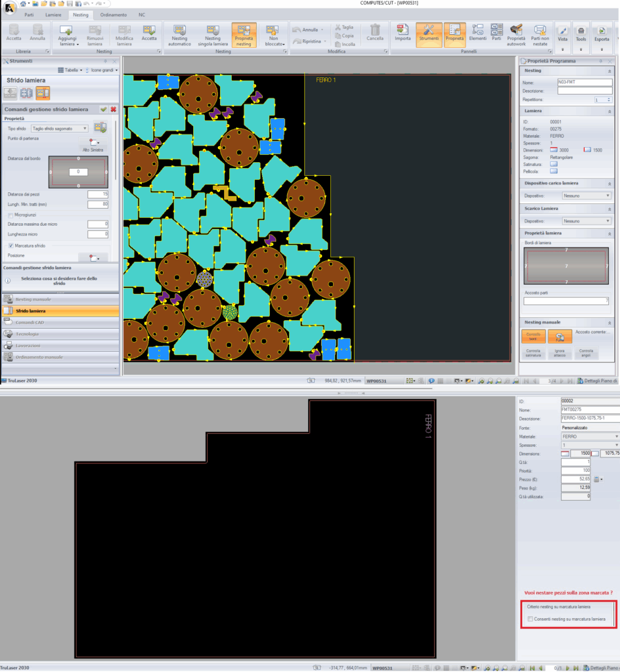Cancel sfrido commands with the red X
The width and height of the screenshot is (620, 672).
(x=113, y=109)
